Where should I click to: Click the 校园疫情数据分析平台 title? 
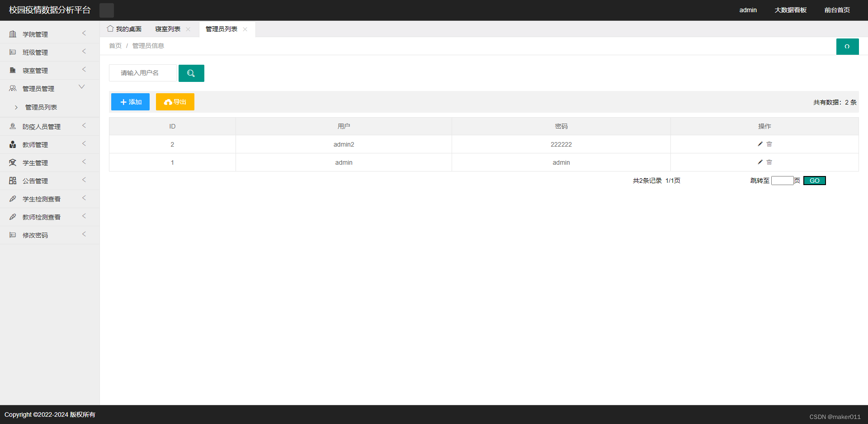click(50, 10)
